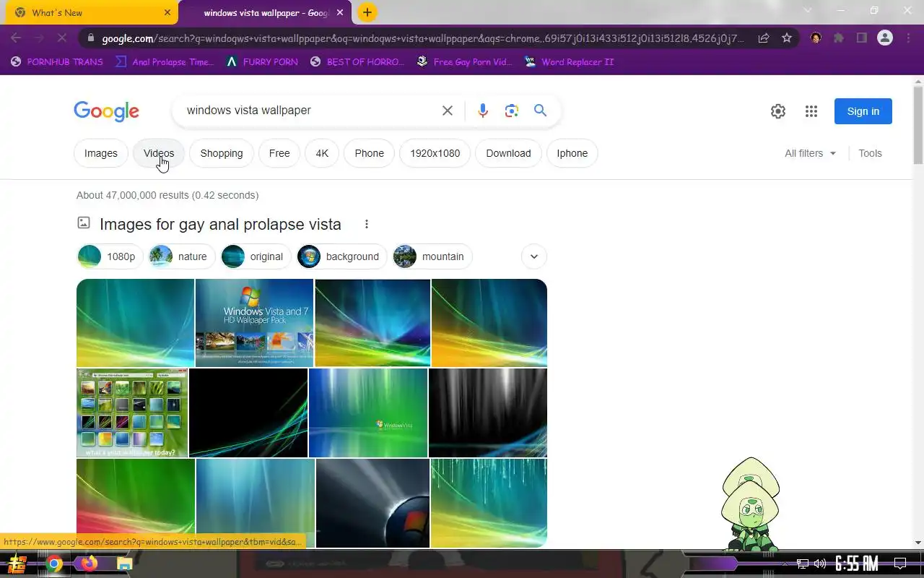Open the tab search chevron
The image size is (924, 578).
pos(808,11)
